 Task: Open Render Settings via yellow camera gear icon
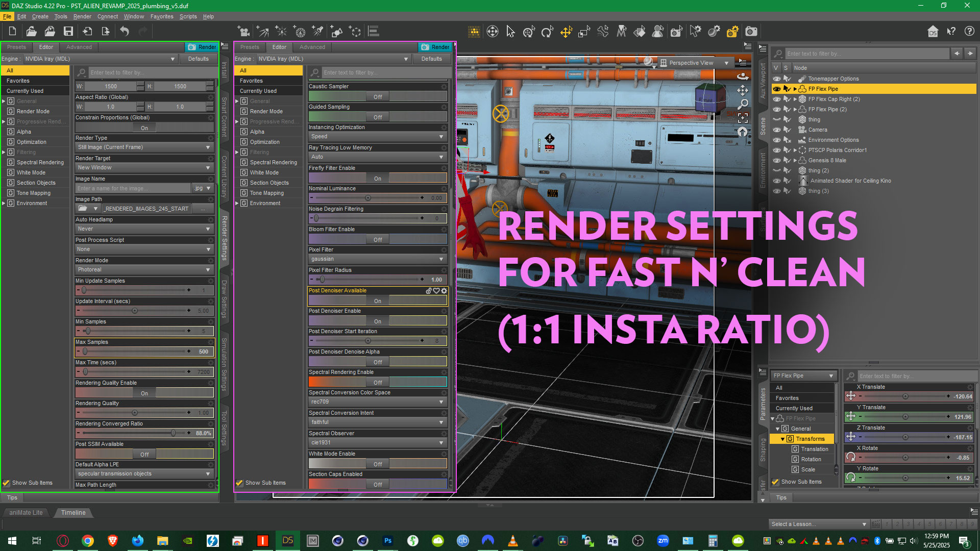pos(732,32)
